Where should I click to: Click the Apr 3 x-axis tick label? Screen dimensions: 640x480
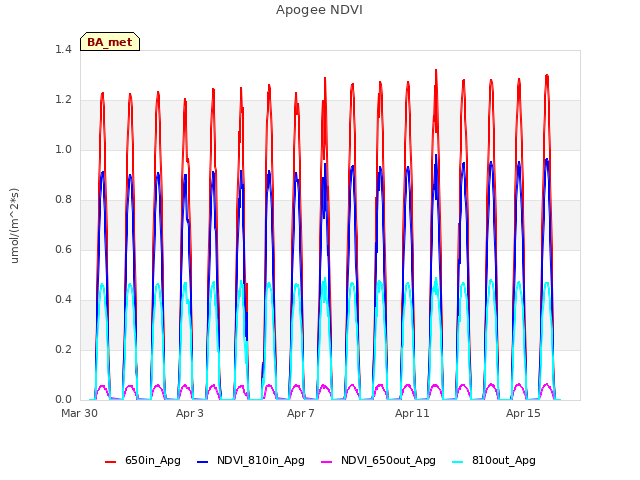tap(190, 413)
